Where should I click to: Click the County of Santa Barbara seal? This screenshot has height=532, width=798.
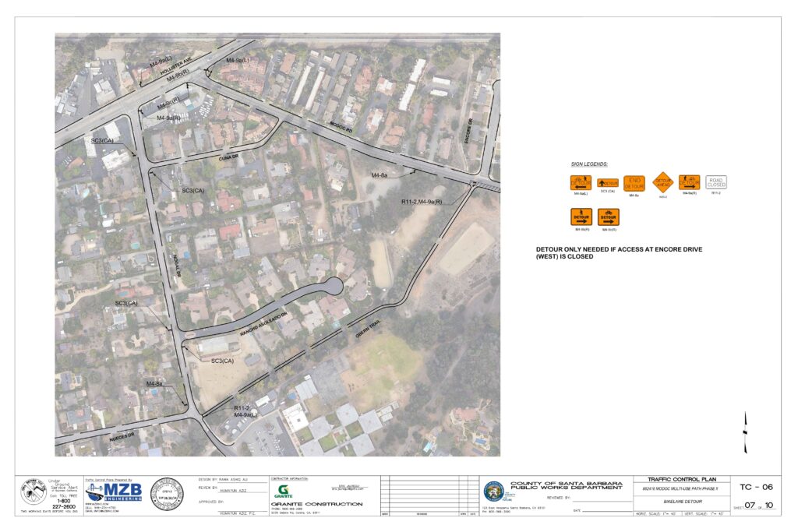point(493,491)
